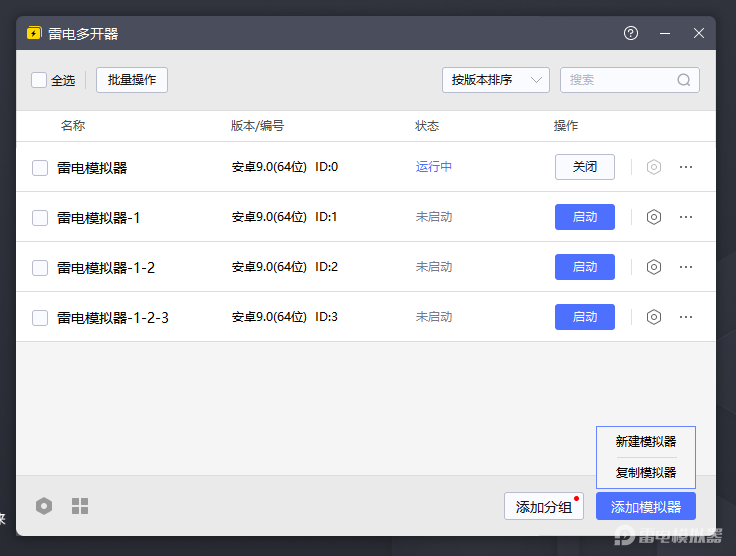
Task: Click the 版本/编号 column header
Action: click(257, 126)
